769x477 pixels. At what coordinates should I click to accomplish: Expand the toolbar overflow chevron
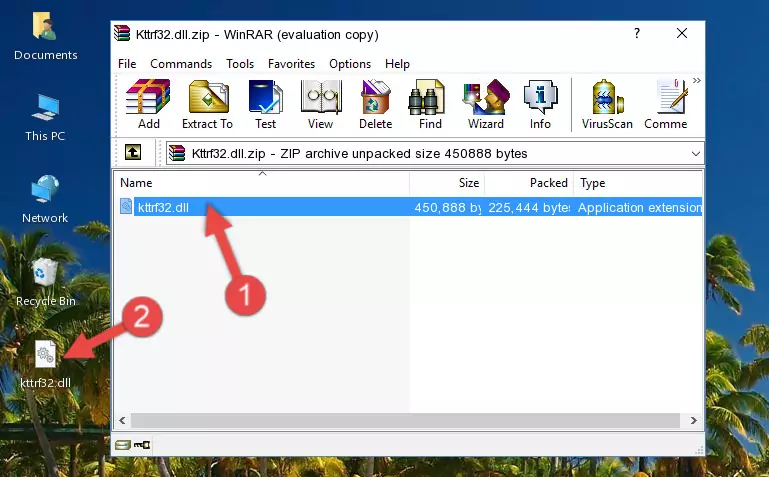(696, 81)
